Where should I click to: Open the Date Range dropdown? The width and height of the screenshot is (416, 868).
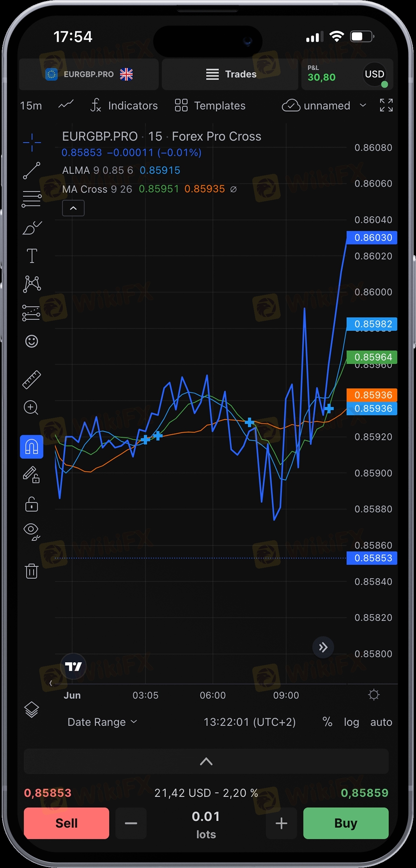(x=102, y=722)
